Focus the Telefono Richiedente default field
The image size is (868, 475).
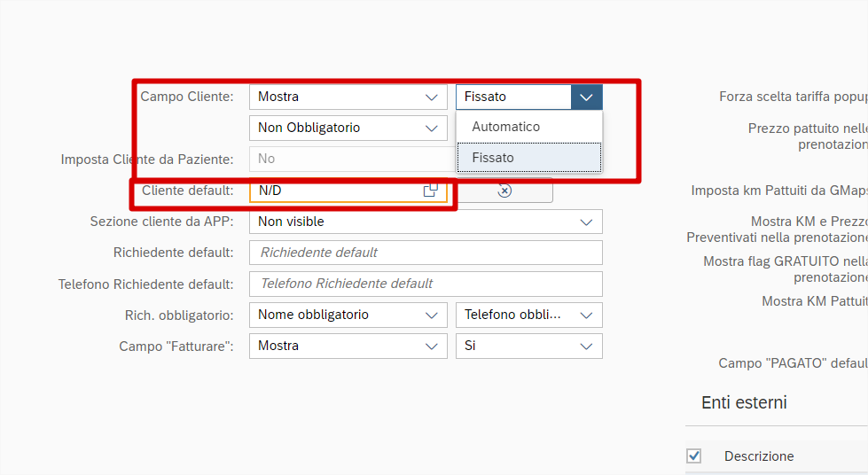(x=426, y=284)
